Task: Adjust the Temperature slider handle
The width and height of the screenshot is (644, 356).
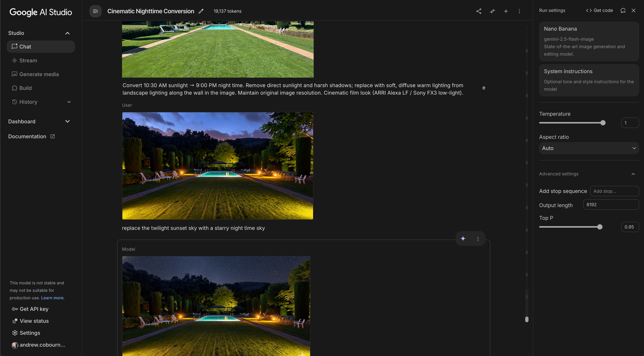Action: coord(603,123)
